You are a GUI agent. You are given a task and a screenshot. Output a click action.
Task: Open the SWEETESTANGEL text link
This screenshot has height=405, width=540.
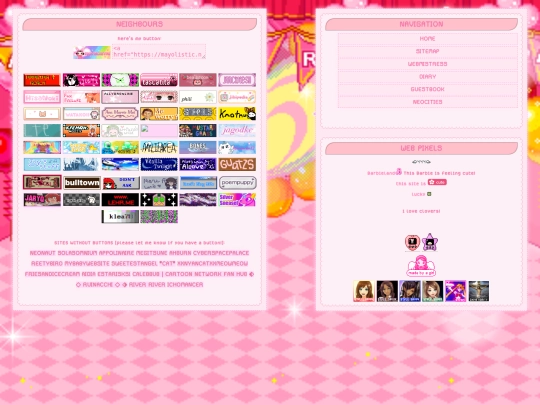pos(134,263)
